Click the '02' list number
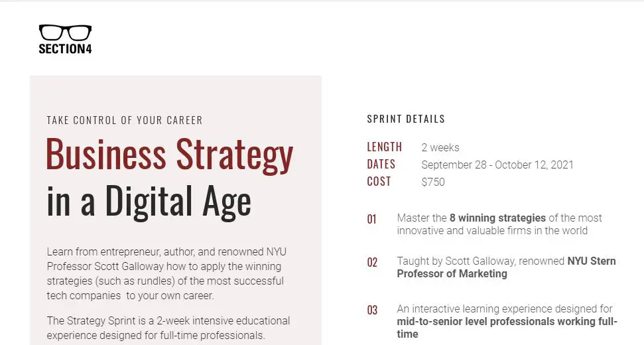Viewport: 644px width, 345px height. coord(372,263)
